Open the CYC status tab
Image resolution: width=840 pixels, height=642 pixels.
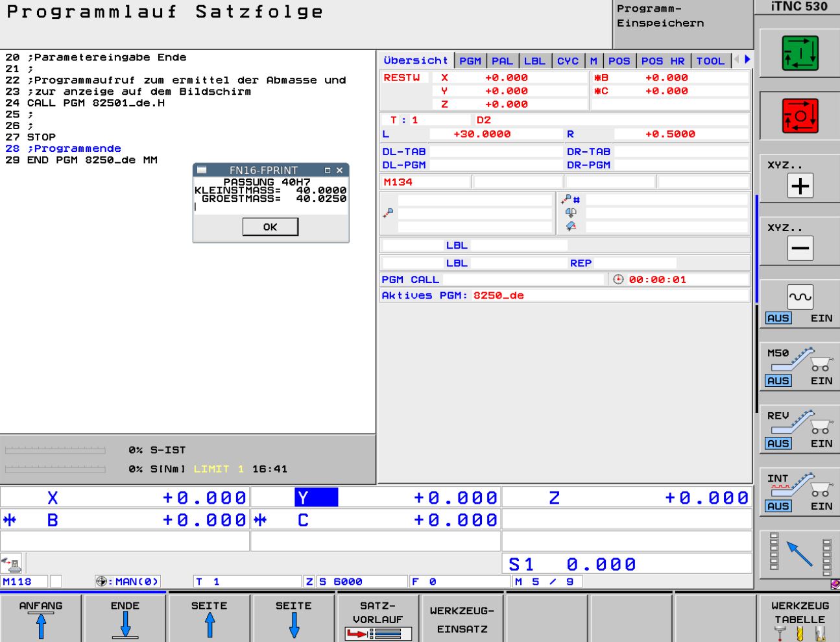[568, 61]
